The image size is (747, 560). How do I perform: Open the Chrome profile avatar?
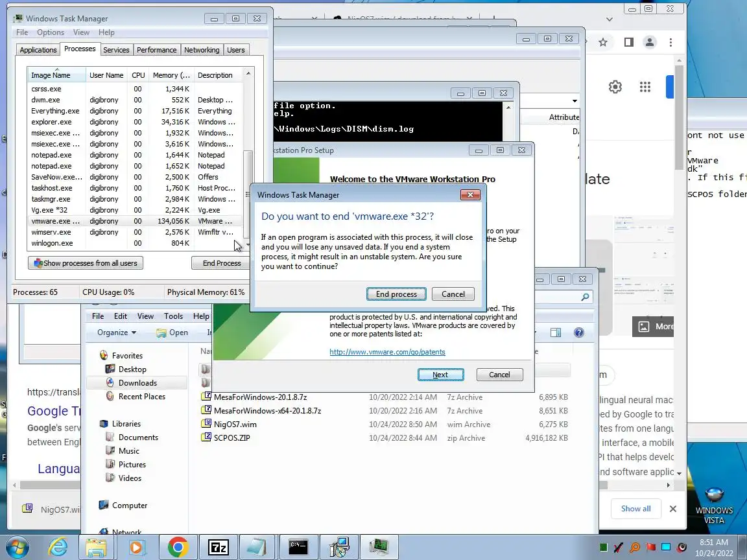(650, 42)
